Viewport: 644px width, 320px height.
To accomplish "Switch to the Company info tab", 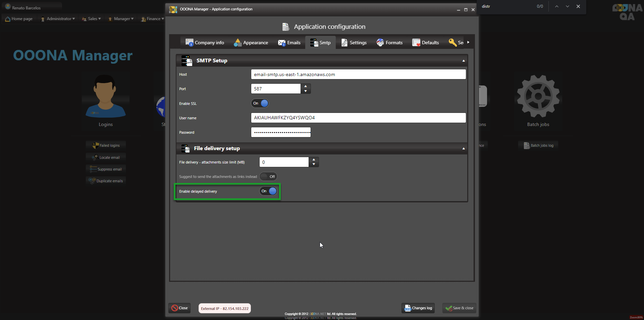I will (205, 43).
